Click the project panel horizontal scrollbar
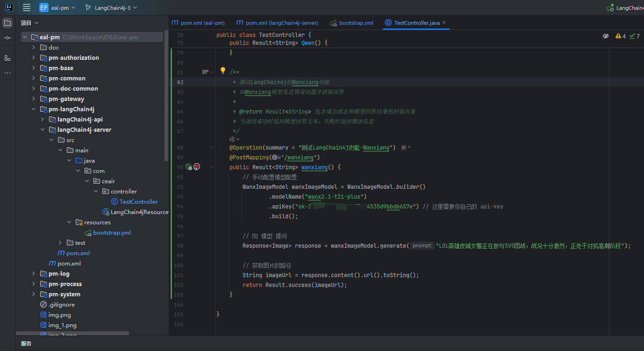This screenshot has height=351, width=644. tap(72, 334)
